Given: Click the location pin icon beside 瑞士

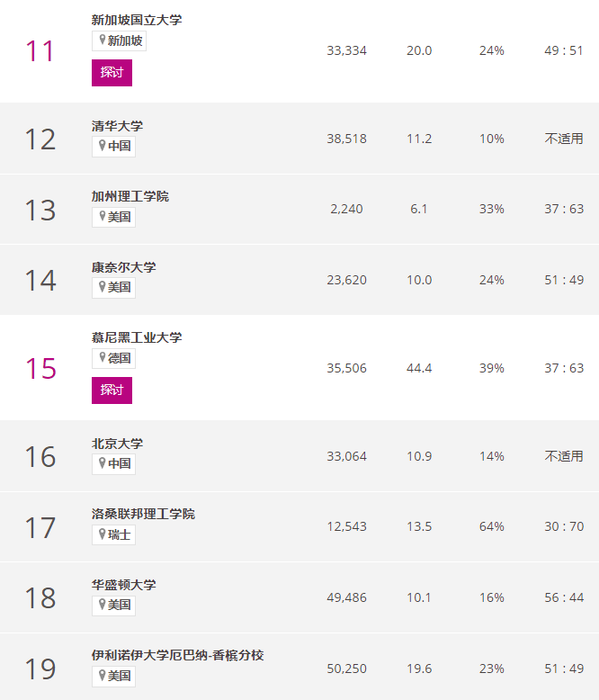Looking at the screenshot, I should 103,534.
